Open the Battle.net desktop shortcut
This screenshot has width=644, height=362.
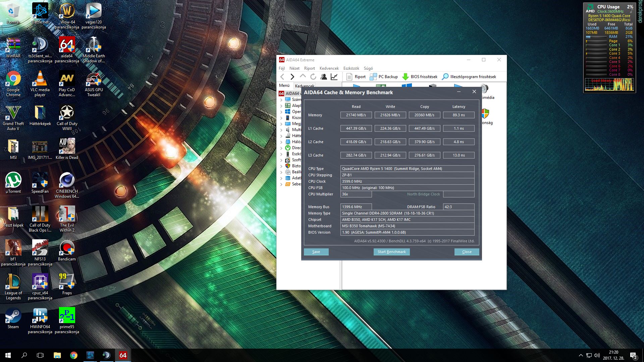40,13
